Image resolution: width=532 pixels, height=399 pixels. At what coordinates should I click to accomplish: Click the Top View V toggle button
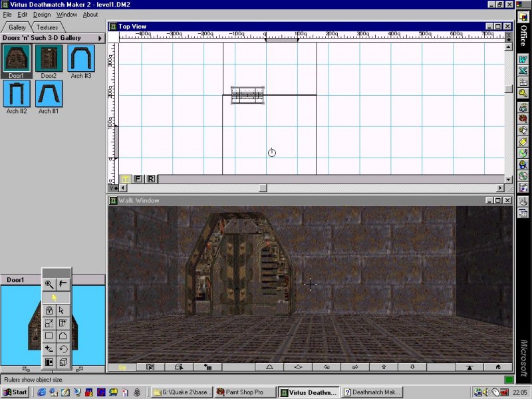coord(113,188)
